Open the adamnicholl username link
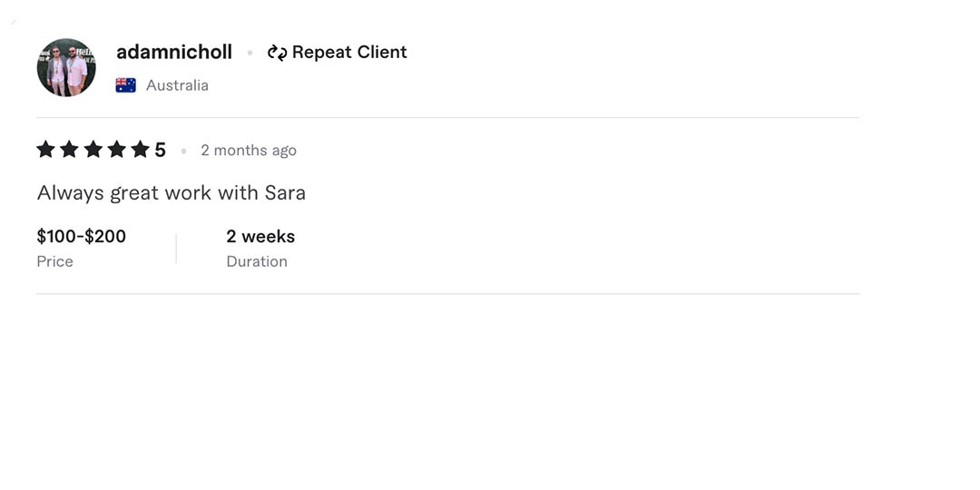This screenshot has width=980, height=490. click(174, 53)
